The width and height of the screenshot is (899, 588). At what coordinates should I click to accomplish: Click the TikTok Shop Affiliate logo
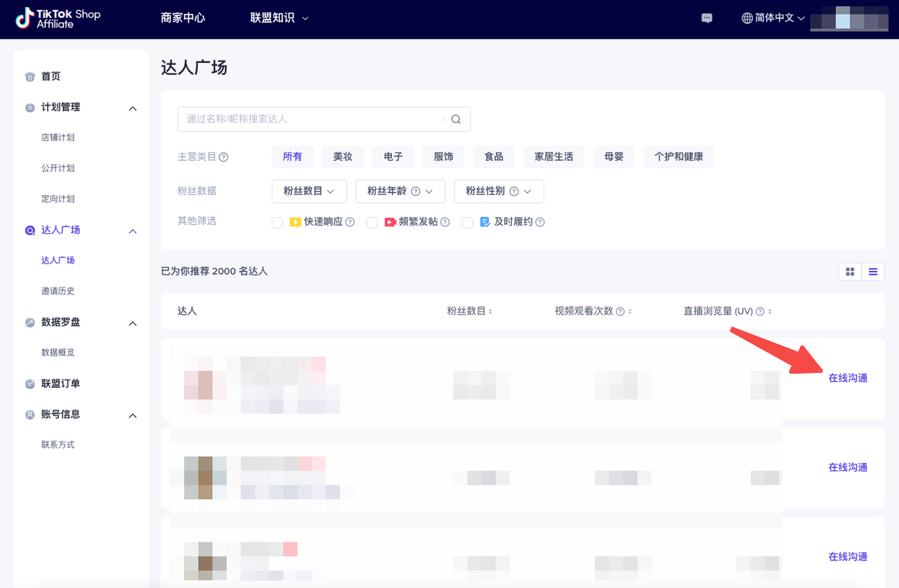point(56,19)
